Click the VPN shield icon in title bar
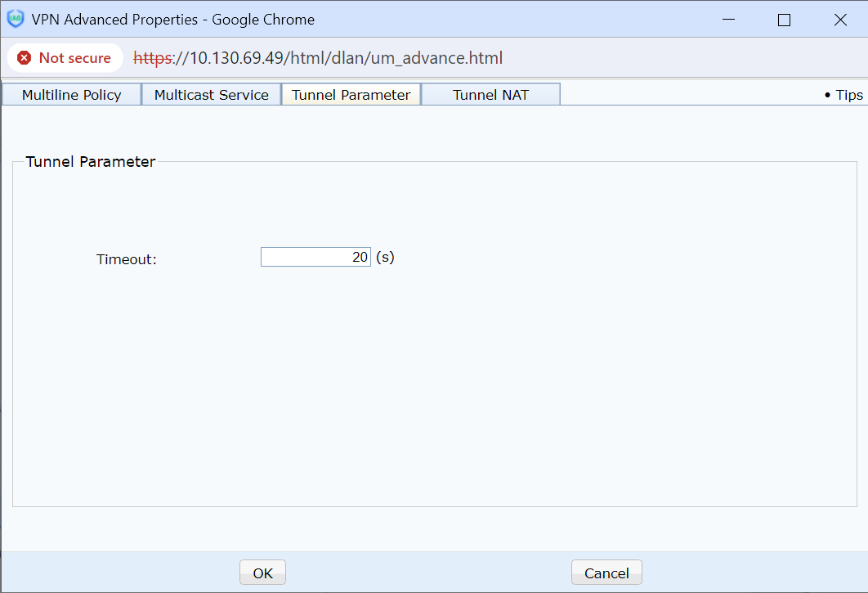Viewport: 868px width, 593px height. (16, 20)
